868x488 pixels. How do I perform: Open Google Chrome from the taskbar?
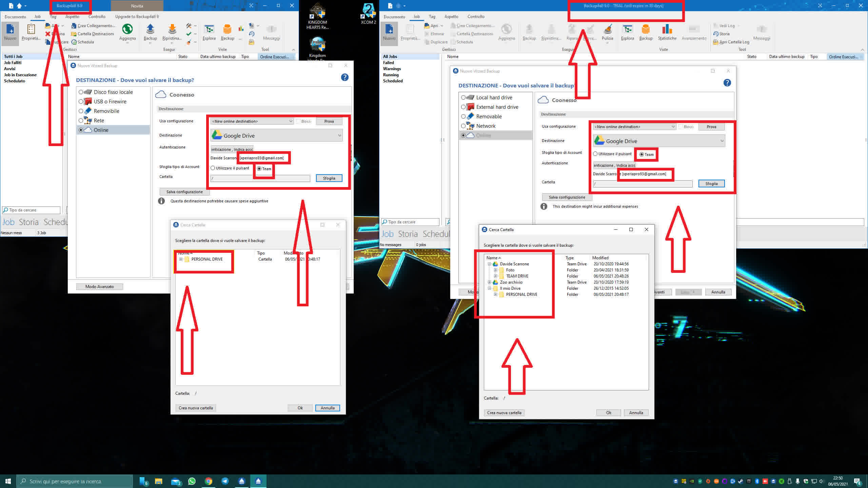pyautogui.click(x=209, y=481)
